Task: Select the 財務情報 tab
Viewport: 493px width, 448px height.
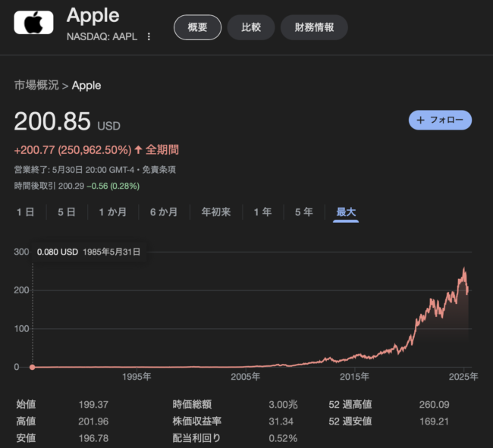Action: 314,27
